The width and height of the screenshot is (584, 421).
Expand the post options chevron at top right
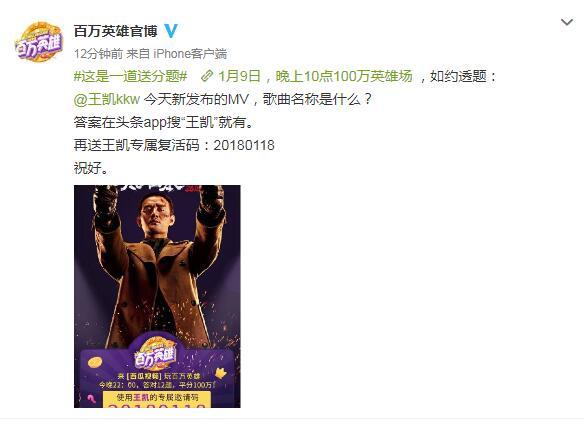(x=567, y=22)
